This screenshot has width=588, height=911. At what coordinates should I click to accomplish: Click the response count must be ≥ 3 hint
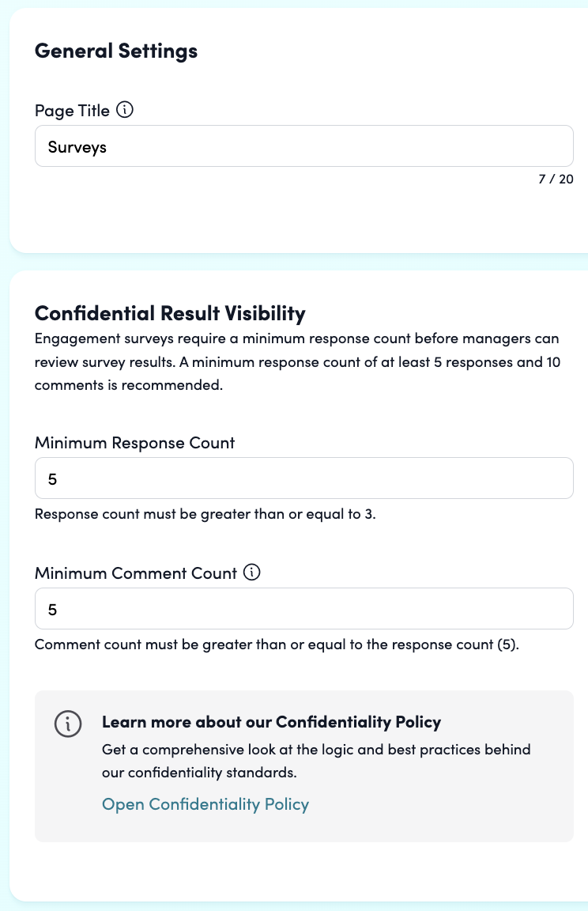[205, 514]
